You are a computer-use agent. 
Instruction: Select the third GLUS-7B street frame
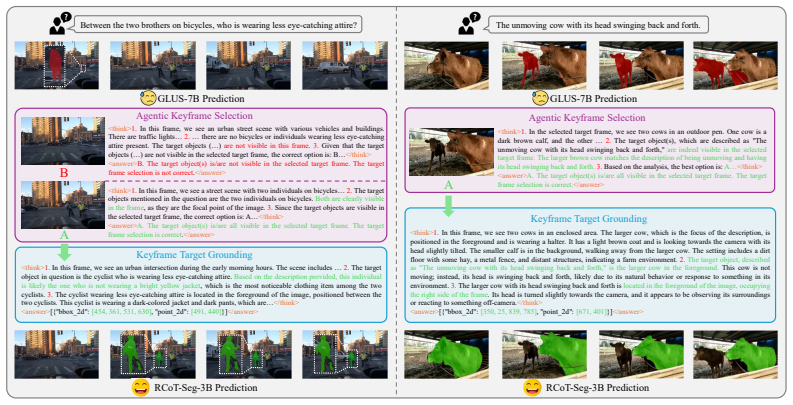coord(248,65)
